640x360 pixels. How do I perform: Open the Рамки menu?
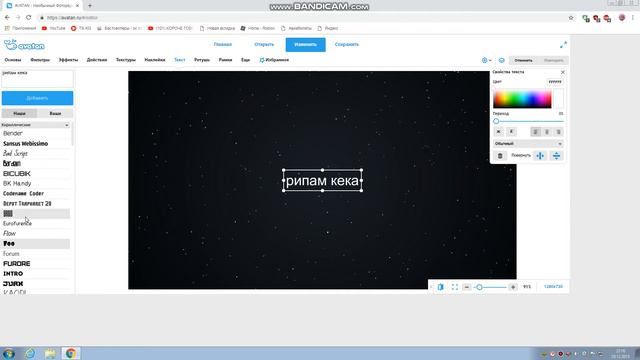pos(225,60)
